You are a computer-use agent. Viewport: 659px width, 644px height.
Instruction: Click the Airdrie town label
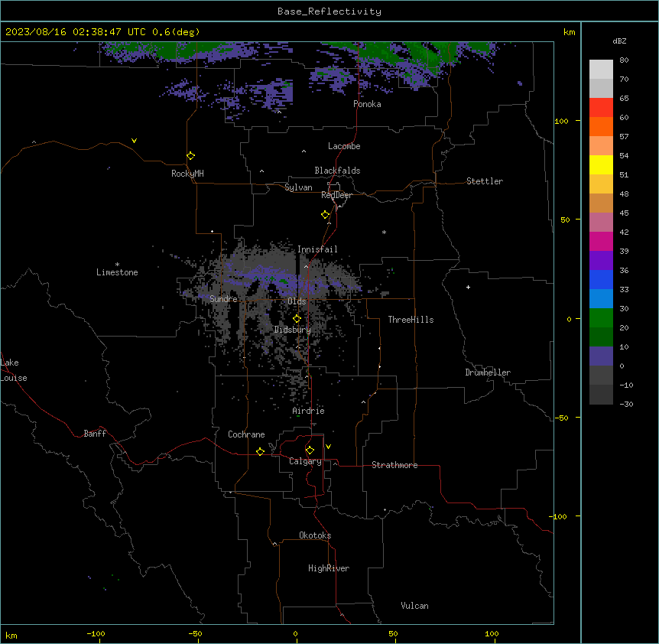[x=309, y=411]
